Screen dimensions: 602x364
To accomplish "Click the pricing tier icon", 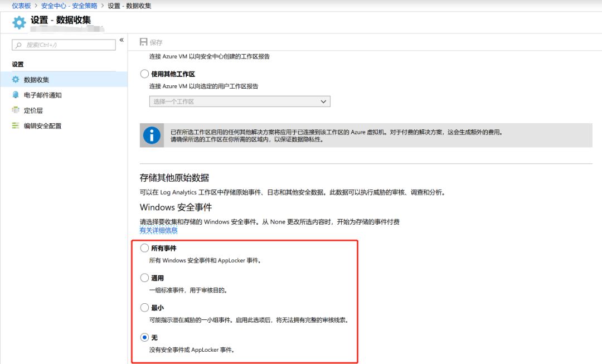I will click(16, 110).
